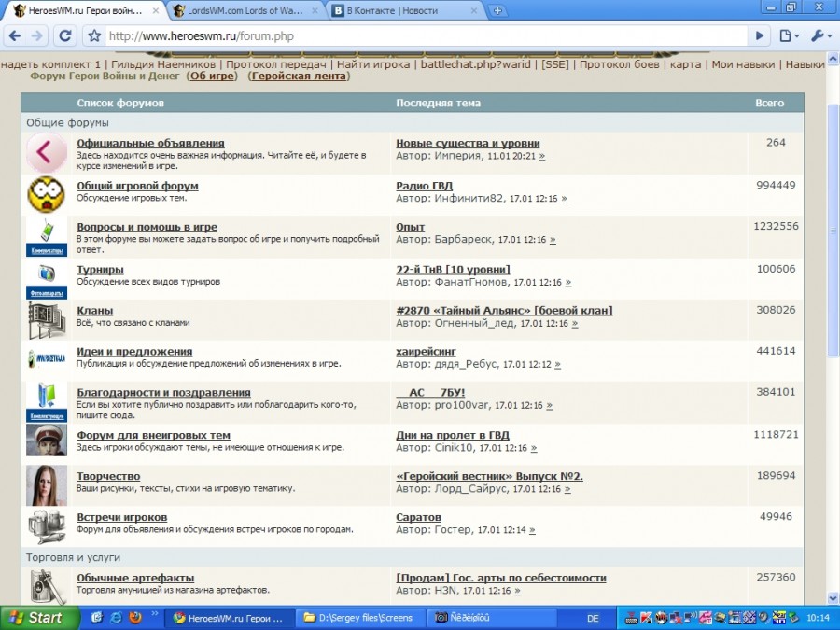Open the Гильдия Наемников link

point(163,64)
